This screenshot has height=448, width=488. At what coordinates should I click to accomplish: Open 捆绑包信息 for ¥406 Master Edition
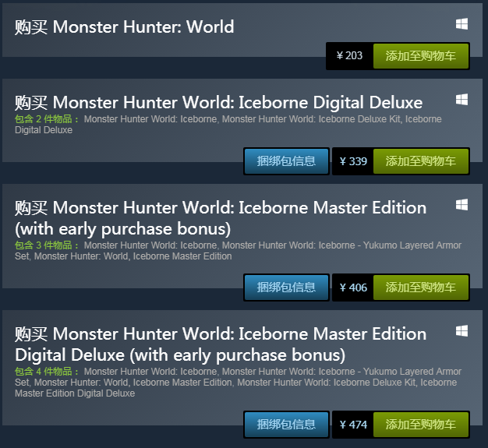tap(286, 287)
